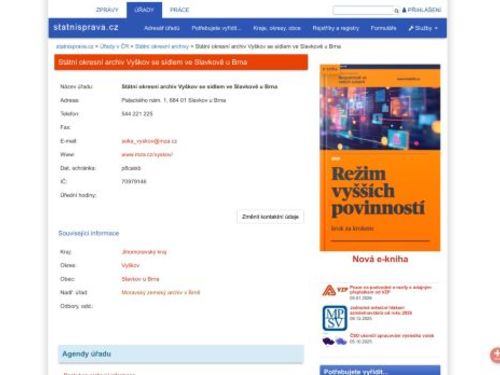The image size is (500, 375).
Task: Select the ÚŘADY tab
Action: point(144,10)
